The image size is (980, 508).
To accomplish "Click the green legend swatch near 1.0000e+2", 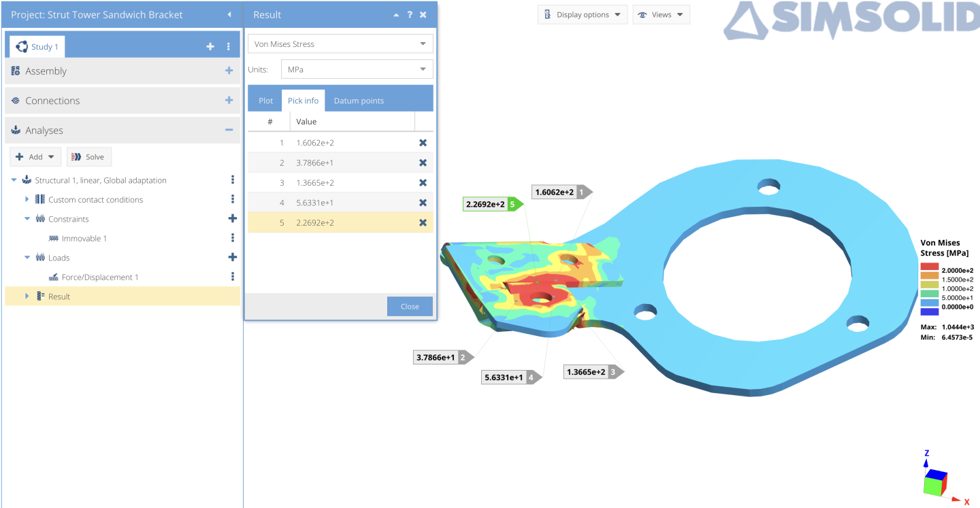I will [929, 293].
